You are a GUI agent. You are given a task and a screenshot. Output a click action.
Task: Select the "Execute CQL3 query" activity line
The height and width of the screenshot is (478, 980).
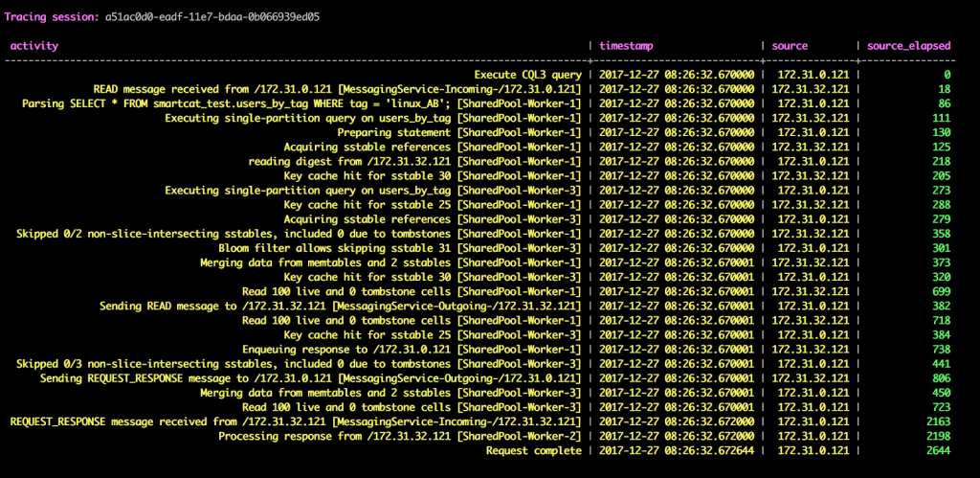(527, 74)
